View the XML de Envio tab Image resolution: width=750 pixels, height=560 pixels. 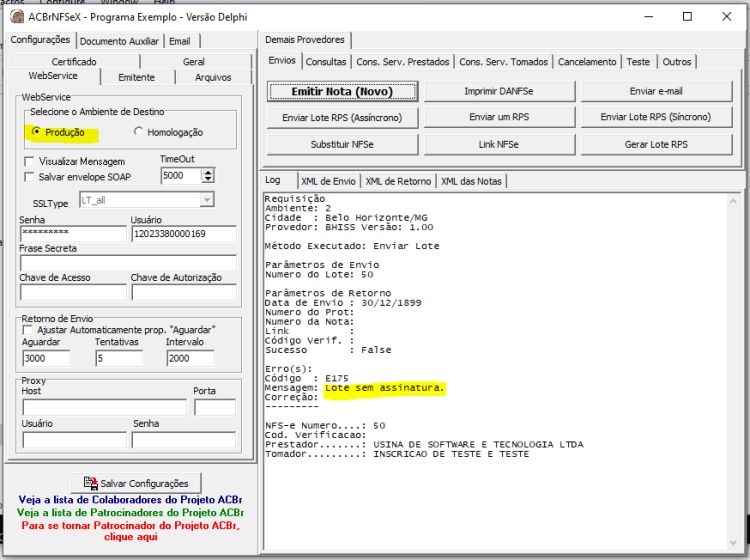click(328, 181)
